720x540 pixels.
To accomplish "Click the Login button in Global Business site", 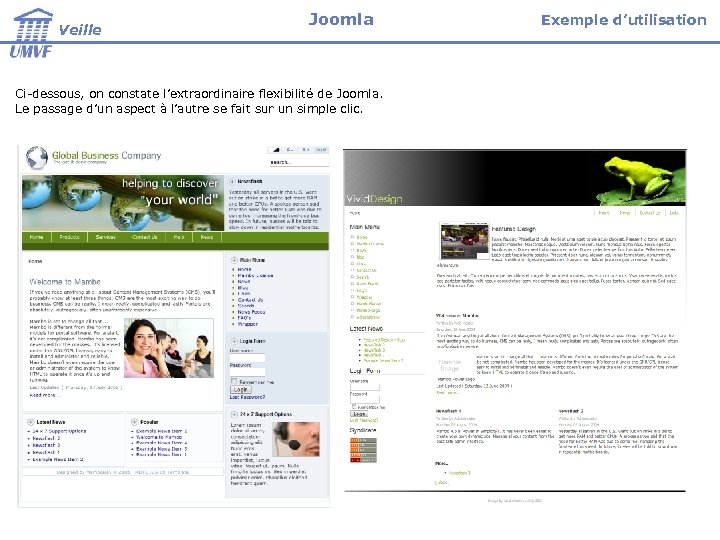I will (241, 389).
